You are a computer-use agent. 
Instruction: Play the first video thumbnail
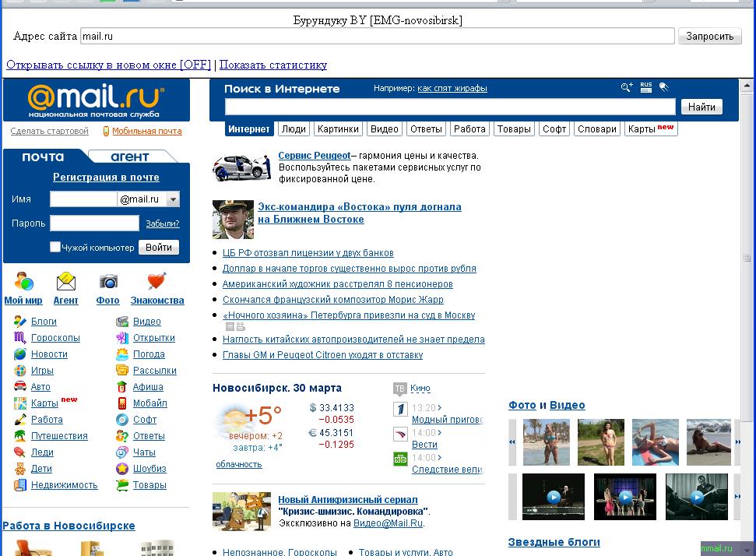point(554,497)
